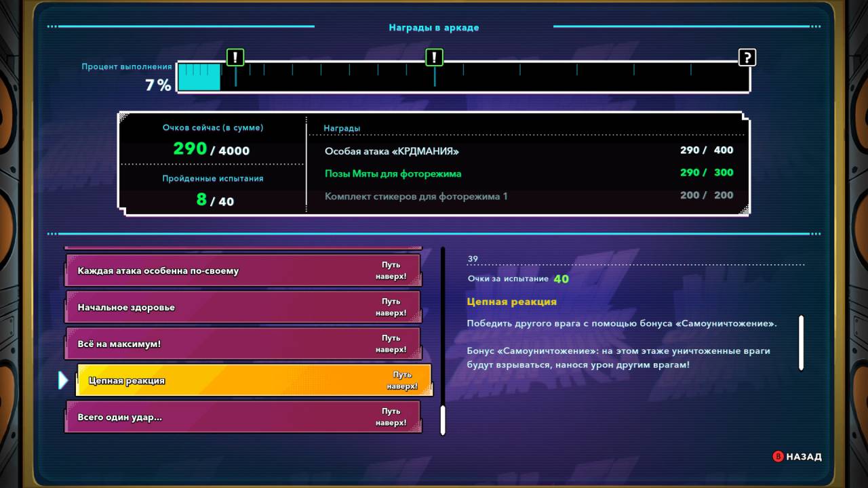Choose Комплект стикеров для фоторежима 1 reward
Viewport: 868px width, 488px height.
click(x=416, y=197)
